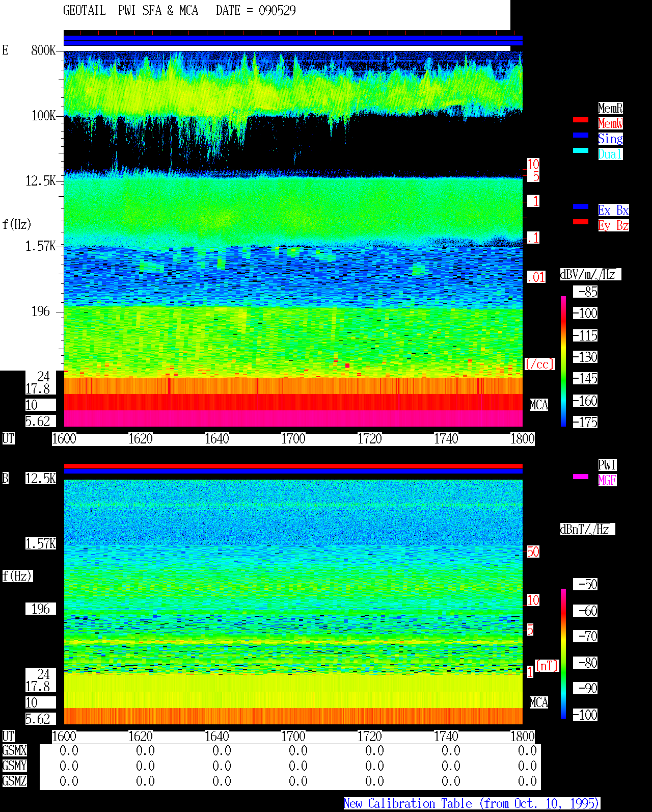Click the [/cc] density scale label
Screen dimensions: 652x812
[x=539, y=364]
